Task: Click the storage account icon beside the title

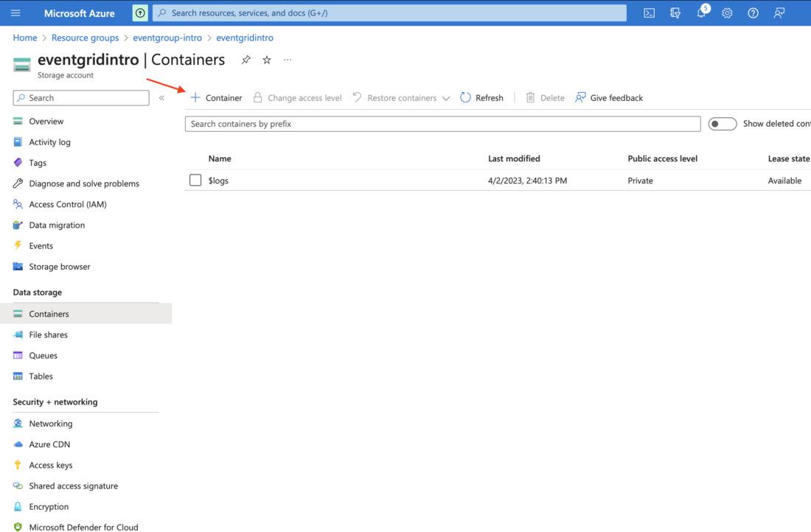Action: 21,65
